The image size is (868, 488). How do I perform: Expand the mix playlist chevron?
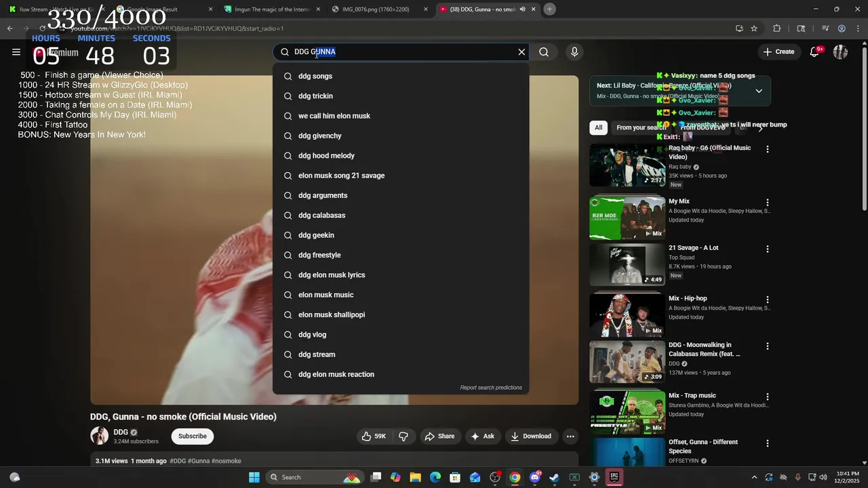tap(759, 91)
